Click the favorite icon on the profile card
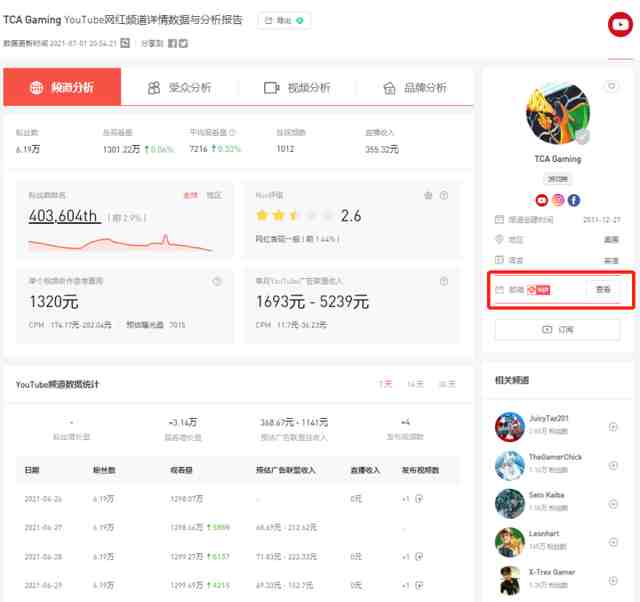The height and width of the screenshot is (602, 640). [x=611, y=86]
